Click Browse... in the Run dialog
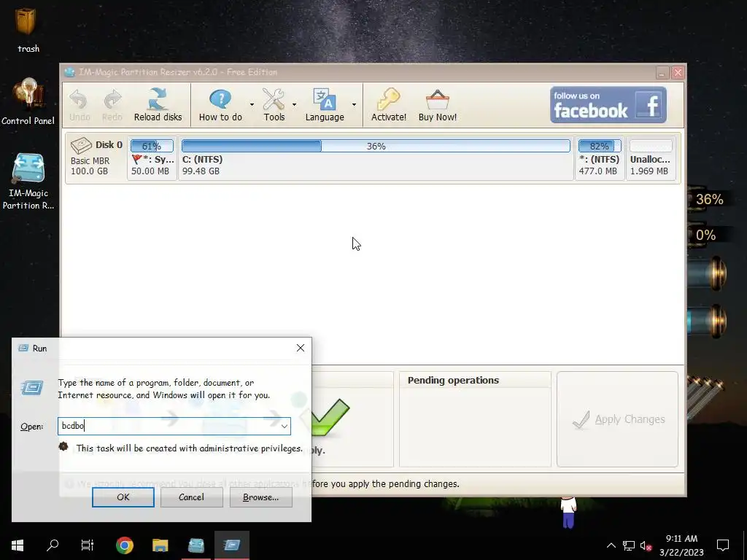The height and width of the screenshot is (560, 747). click(260, 497)
